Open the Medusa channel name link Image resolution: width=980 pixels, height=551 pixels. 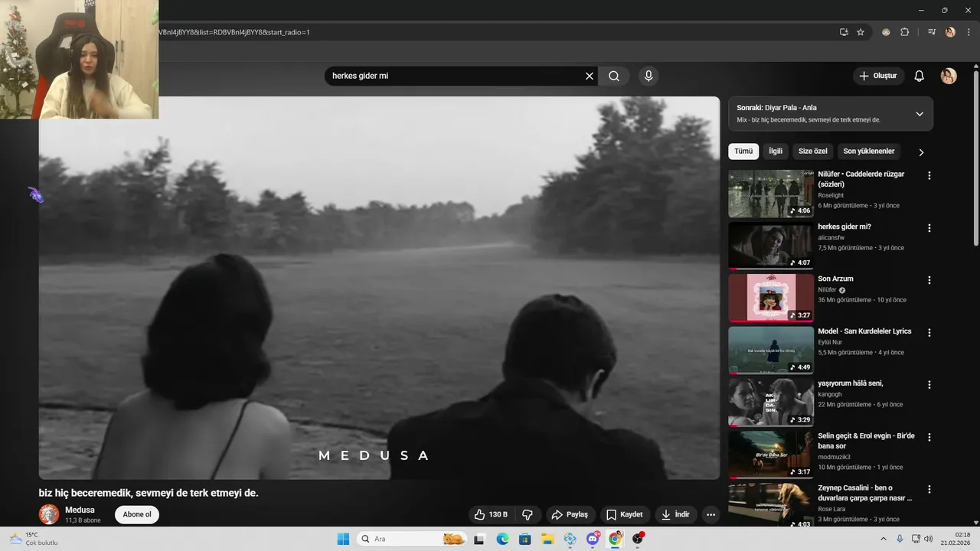click(x=80, y=510)
